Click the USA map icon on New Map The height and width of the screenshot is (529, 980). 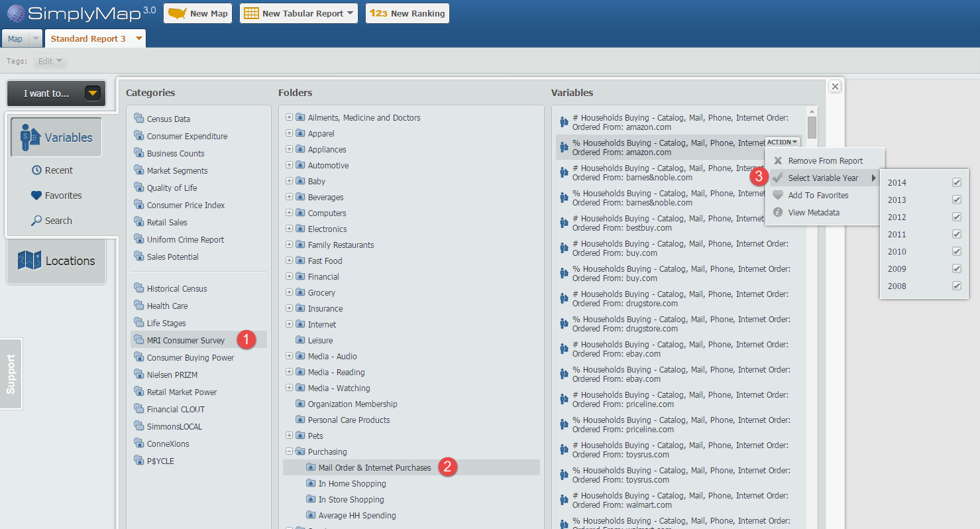[x=177, y=13]
